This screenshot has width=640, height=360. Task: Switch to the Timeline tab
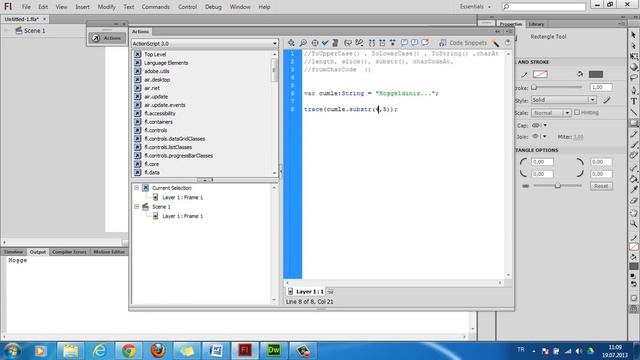tap(13, 252)
